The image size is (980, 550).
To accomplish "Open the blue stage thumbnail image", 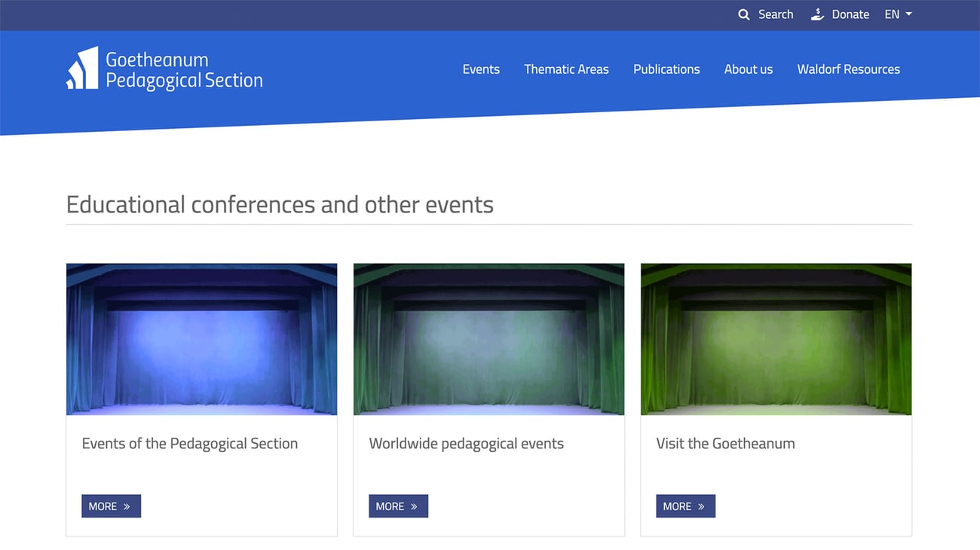I will 201,339.
